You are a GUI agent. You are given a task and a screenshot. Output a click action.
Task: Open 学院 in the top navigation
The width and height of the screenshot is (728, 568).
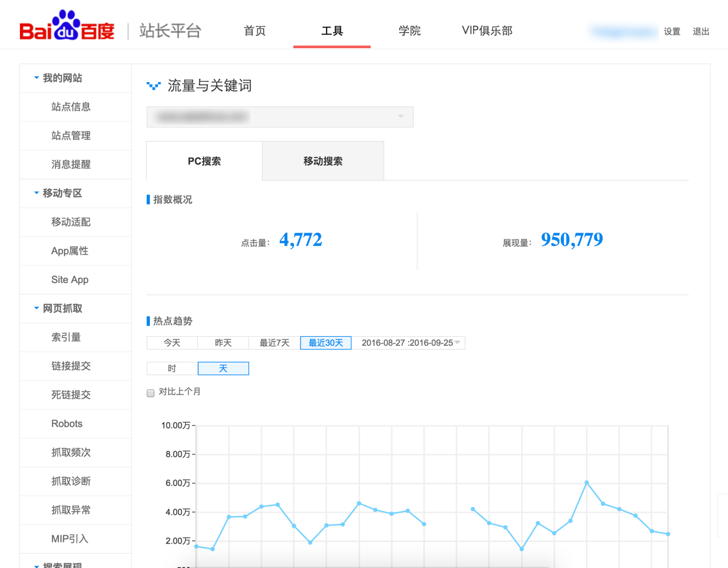click(409, 31)
